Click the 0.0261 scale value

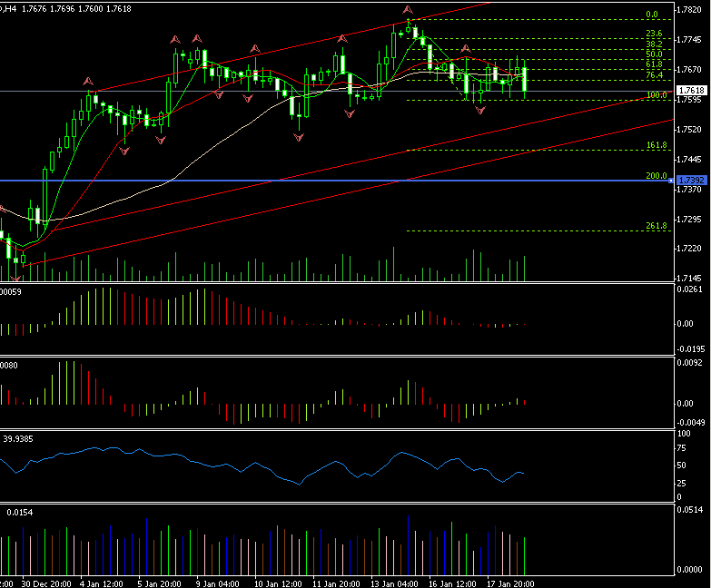689,289
